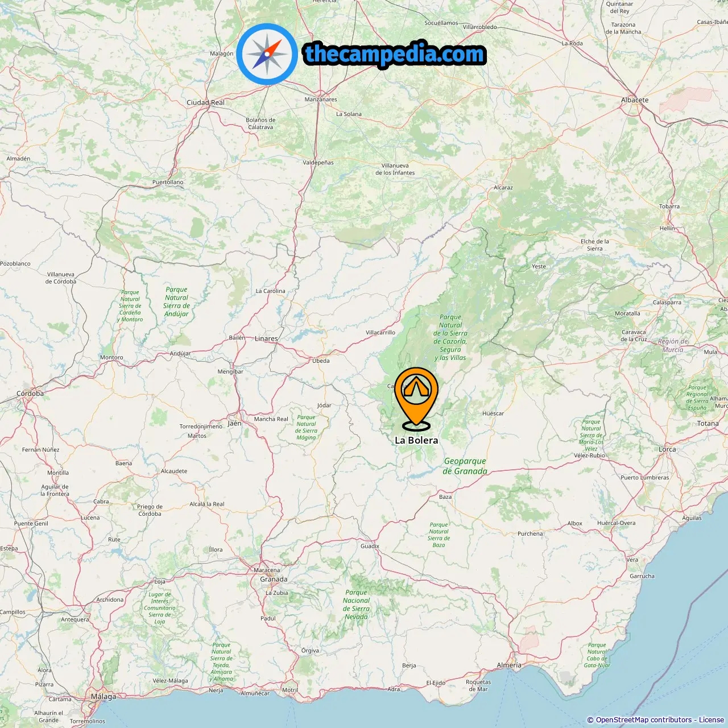Select the Parque Natural Cabo de Gata-Níjar label
Image resolution: width=728 pixels, height=728 pixels.
click(597, 655)
